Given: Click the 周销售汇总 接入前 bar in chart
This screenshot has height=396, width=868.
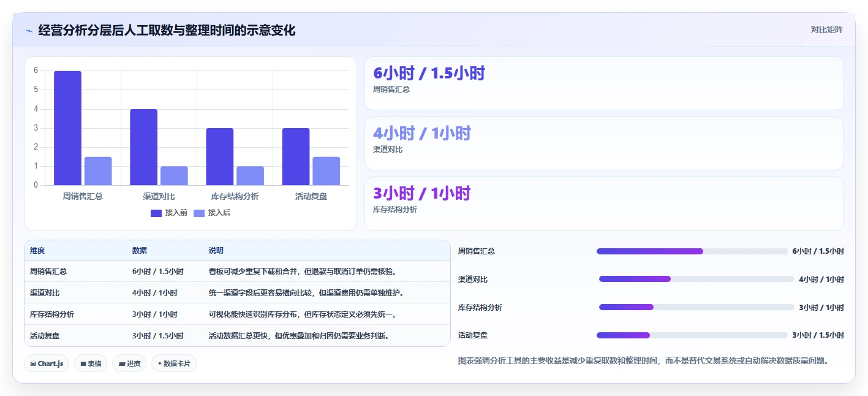Looking at the screenshot, I should 67,128.
